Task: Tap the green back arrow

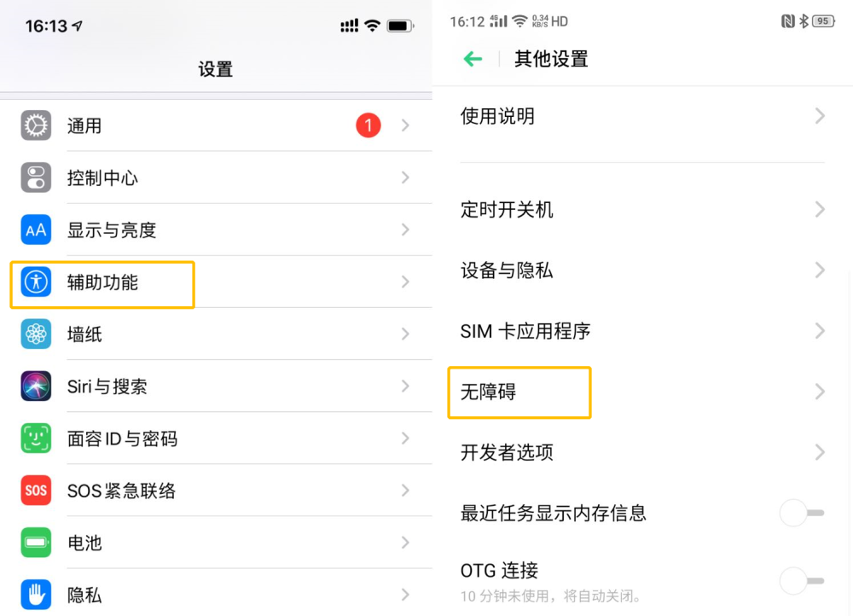Action: [x=473, y=59]
